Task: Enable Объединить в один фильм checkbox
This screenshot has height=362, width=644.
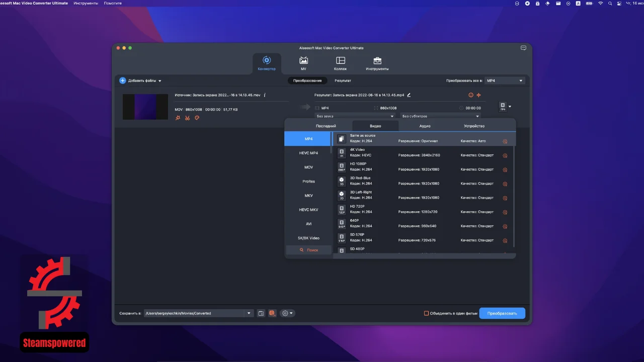Action: pyautogui.click(x=426, y=313)
